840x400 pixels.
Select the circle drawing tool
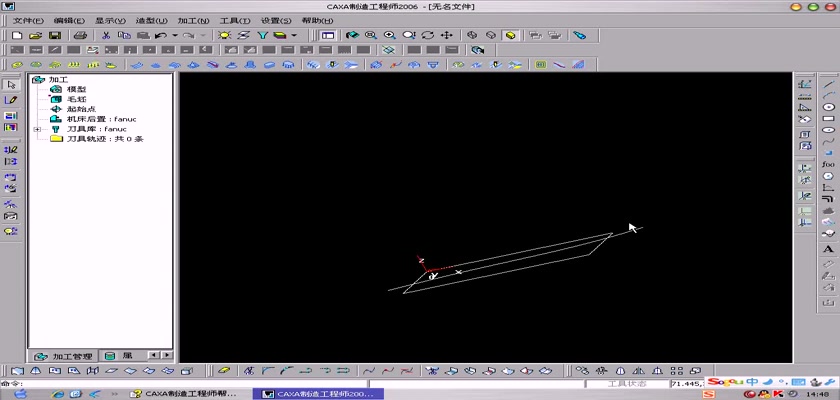(x=828, y=107)
